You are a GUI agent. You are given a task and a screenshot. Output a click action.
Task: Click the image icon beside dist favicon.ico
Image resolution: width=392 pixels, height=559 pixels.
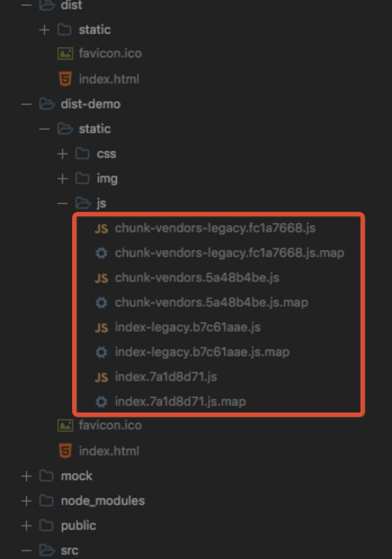pos(66,54)
